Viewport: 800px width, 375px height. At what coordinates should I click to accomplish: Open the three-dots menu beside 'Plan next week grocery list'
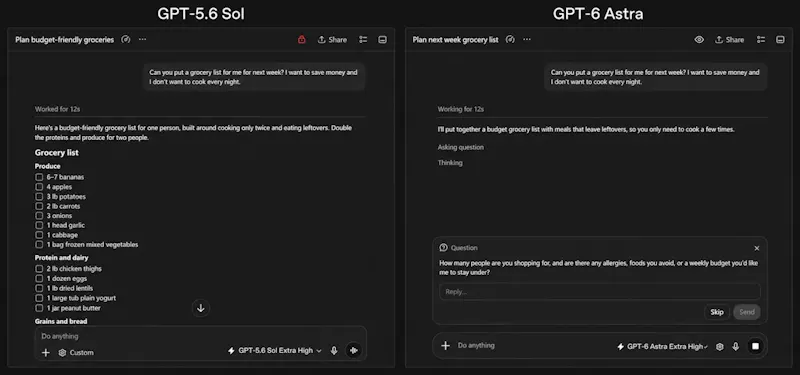click(x=527, y=39)
